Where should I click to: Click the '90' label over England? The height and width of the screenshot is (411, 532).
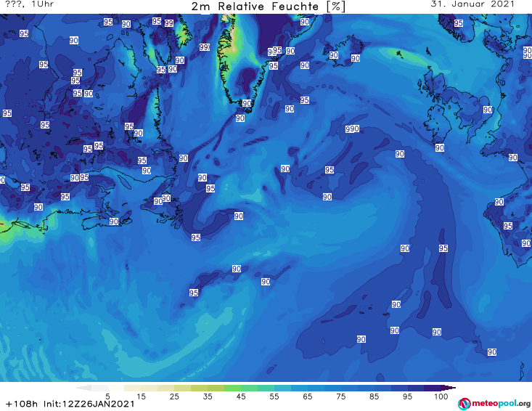tap(488, 110)
